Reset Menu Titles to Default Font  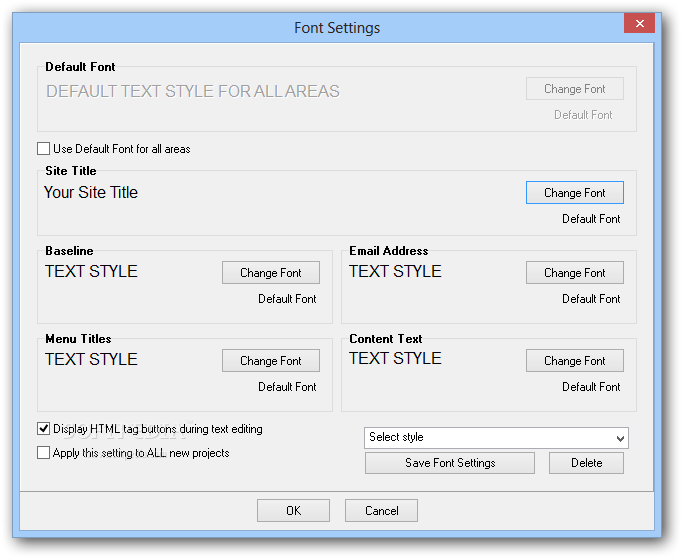coord(287,387)
